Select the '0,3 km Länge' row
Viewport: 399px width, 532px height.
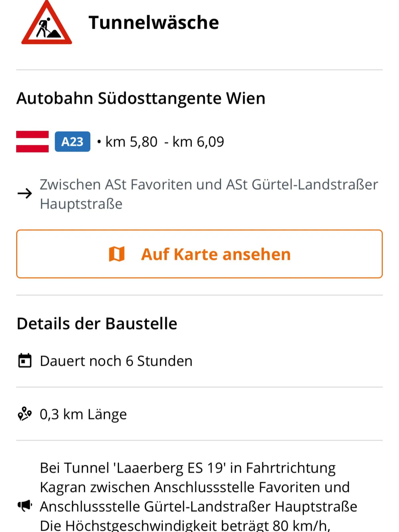tap(83, 414)
